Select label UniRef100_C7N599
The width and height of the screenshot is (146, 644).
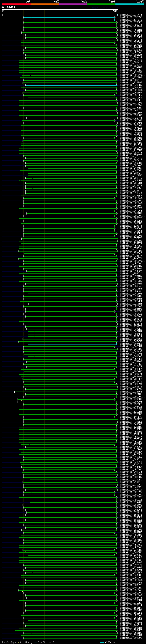[x=131, y=389]
